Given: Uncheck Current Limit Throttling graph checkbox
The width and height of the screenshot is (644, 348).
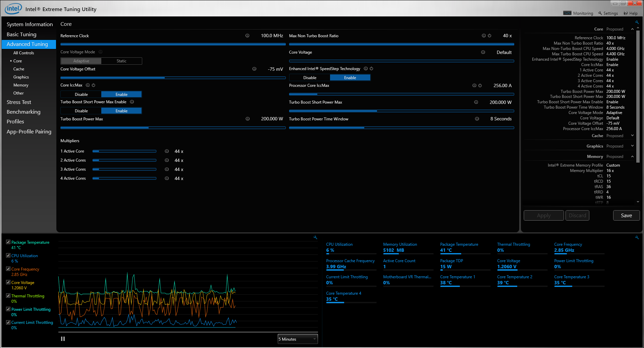Looking at the screenshot, I should click(x=8, y=322).
